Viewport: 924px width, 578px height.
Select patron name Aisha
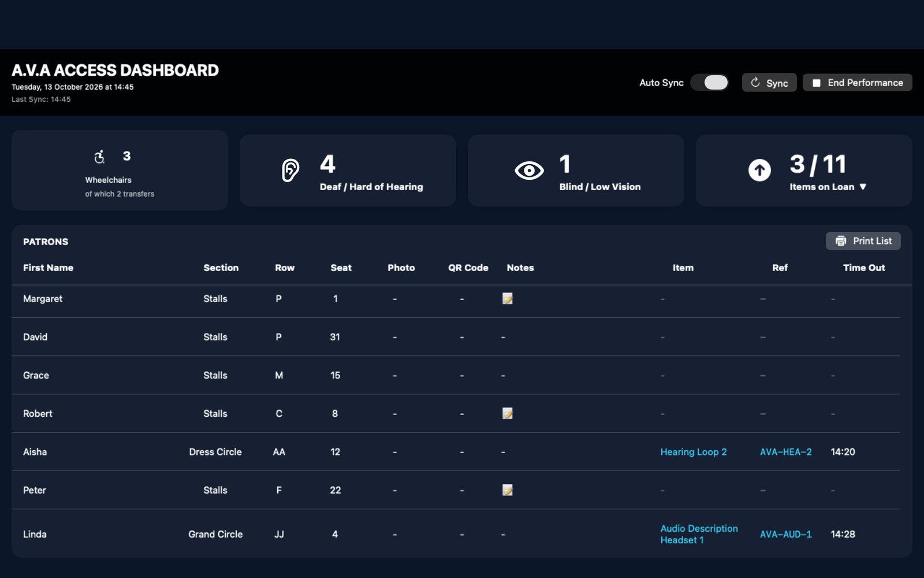click(35, 452)
